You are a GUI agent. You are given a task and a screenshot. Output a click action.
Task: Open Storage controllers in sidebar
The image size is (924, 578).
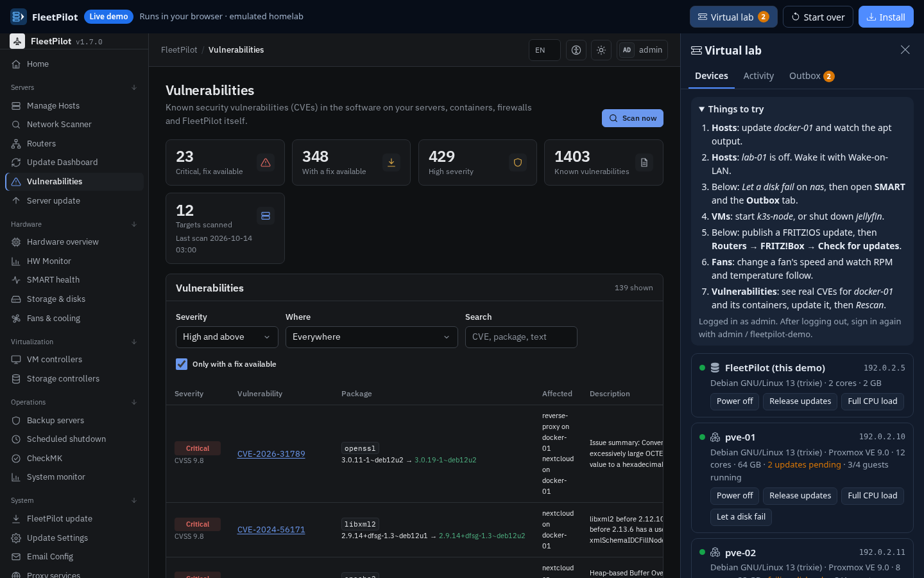click(74, 379)
